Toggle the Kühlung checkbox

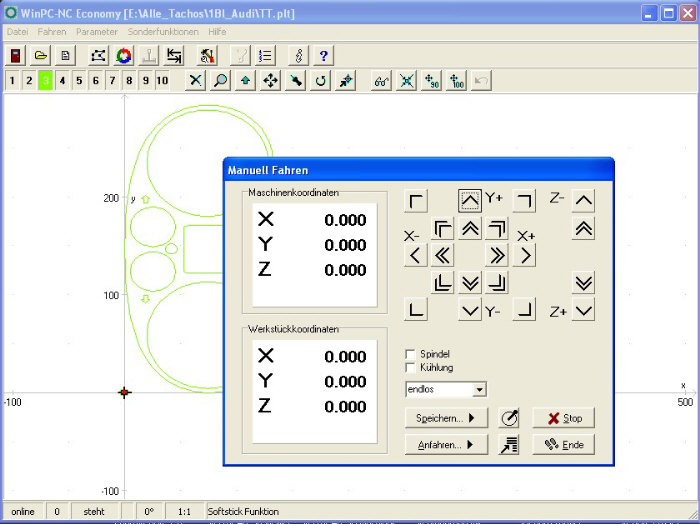[410, 368]
